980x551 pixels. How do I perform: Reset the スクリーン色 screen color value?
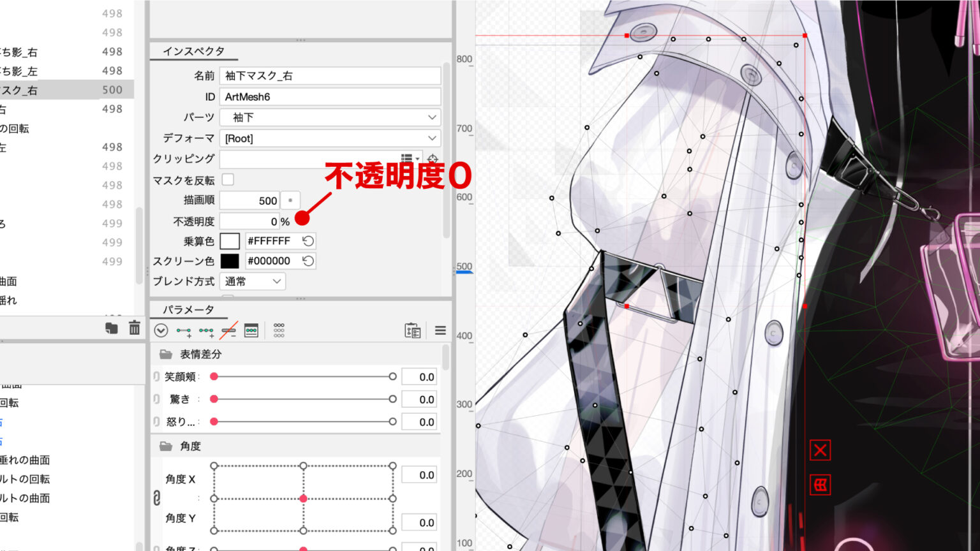pos(308,261)
